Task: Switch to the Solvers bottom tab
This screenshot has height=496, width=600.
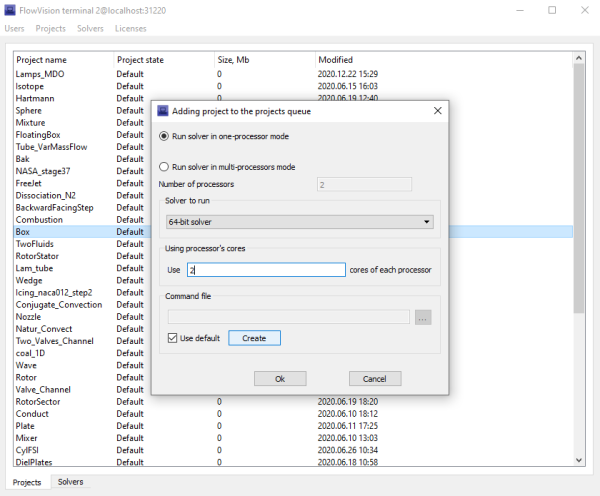Action: [70, 482]
